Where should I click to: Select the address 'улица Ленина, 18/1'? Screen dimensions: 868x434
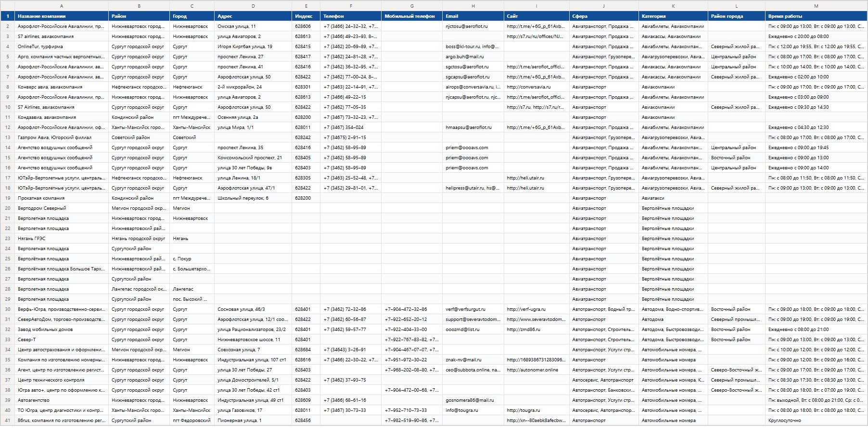pyautogui.click(x=253, y=178)
